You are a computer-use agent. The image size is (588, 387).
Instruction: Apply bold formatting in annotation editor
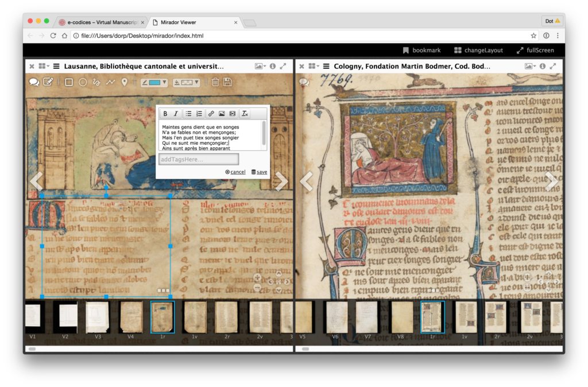pos(165,114)
